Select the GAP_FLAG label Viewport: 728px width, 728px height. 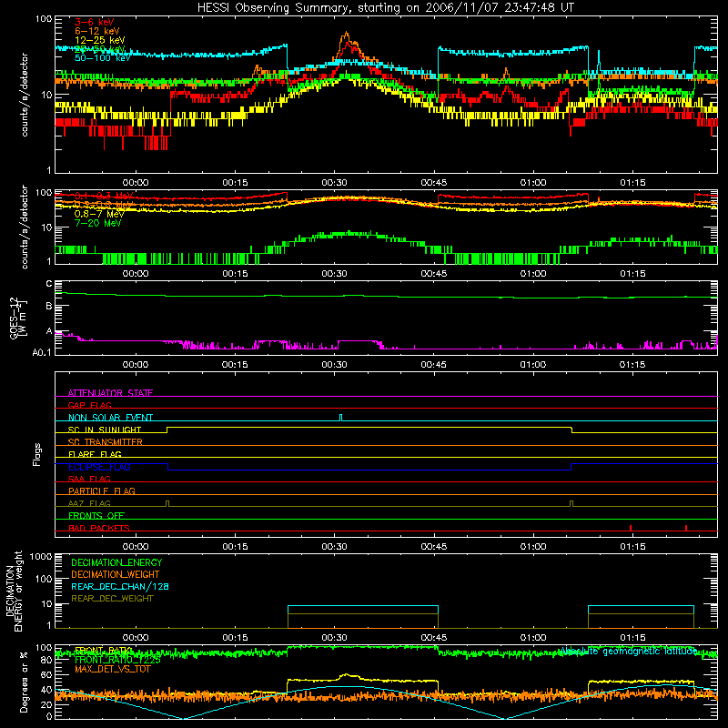(x=89, y=405)
